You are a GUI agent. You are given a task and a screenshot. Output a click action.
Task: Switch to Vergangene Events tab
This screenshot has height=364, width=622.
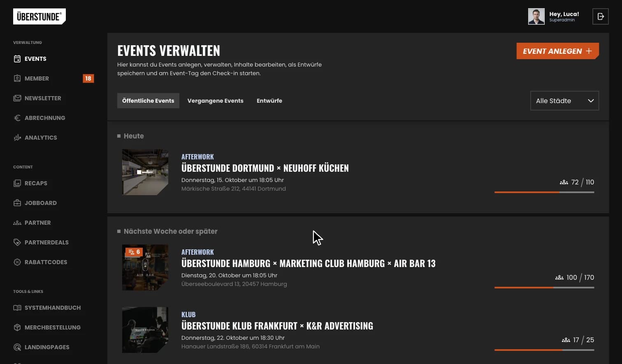point(216,101)
